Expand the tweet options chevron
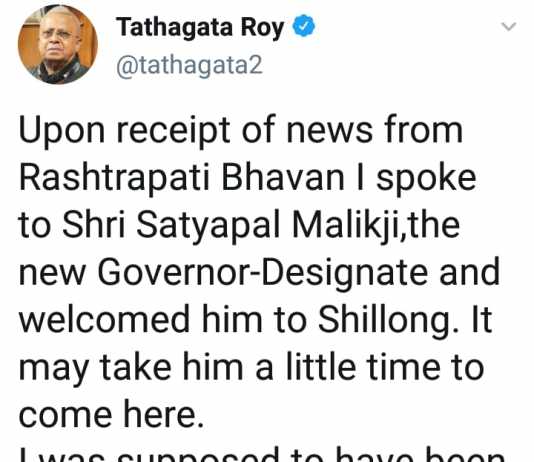 coord(509,26)
